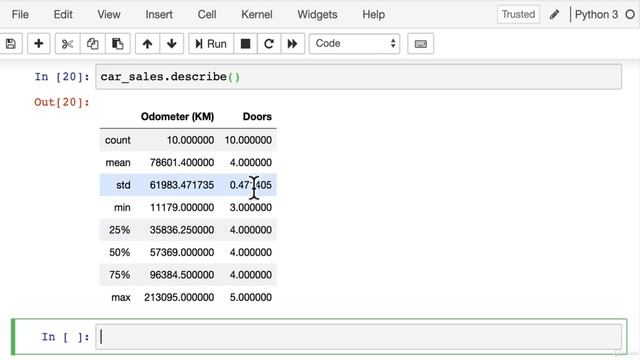Click the value 78601.400000
640x360 pixels.
pos(182,162)
